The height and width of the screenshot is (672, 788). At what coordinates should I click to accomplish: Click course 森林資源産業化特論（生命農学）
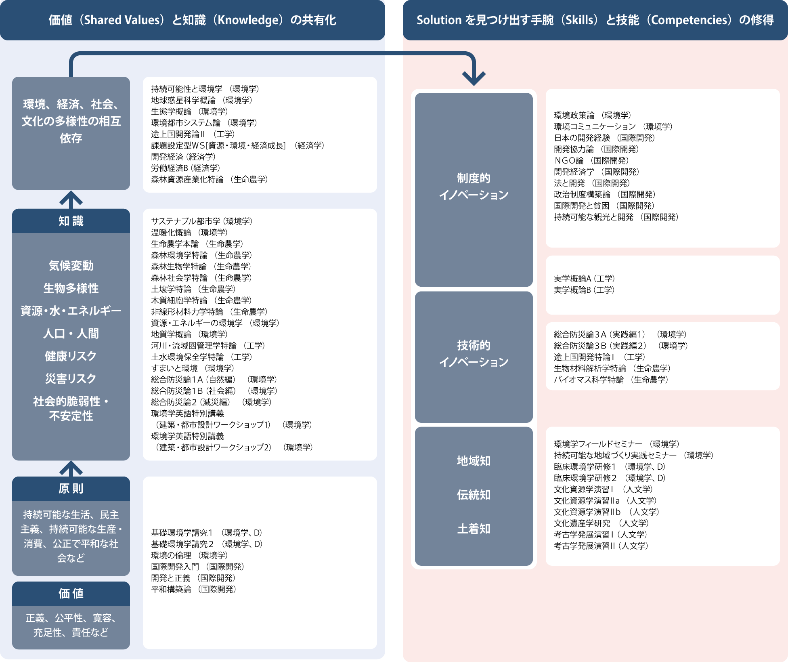pos(210,179)
